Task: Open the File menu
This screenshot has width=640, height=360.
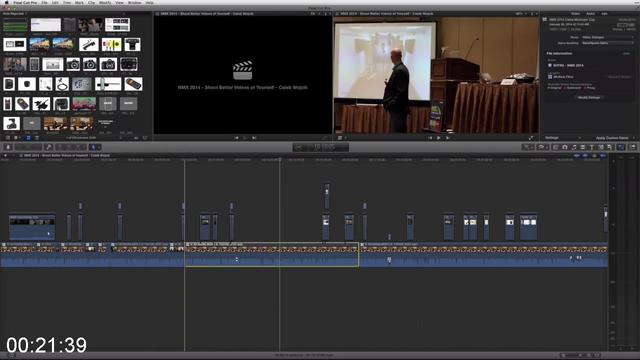Action: click(x=44, y=2)
